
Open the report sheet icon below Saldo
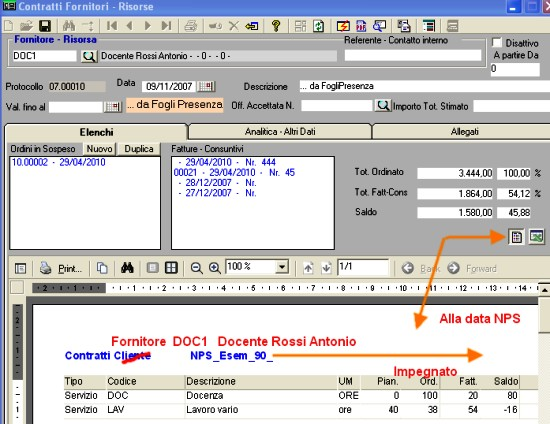tap(516, 237)
